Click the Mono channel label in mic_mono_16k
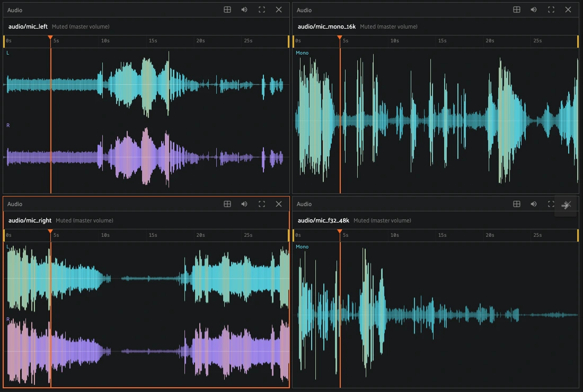Image resolution: width=583 pixels, height=392 pixels. point(302,53)
